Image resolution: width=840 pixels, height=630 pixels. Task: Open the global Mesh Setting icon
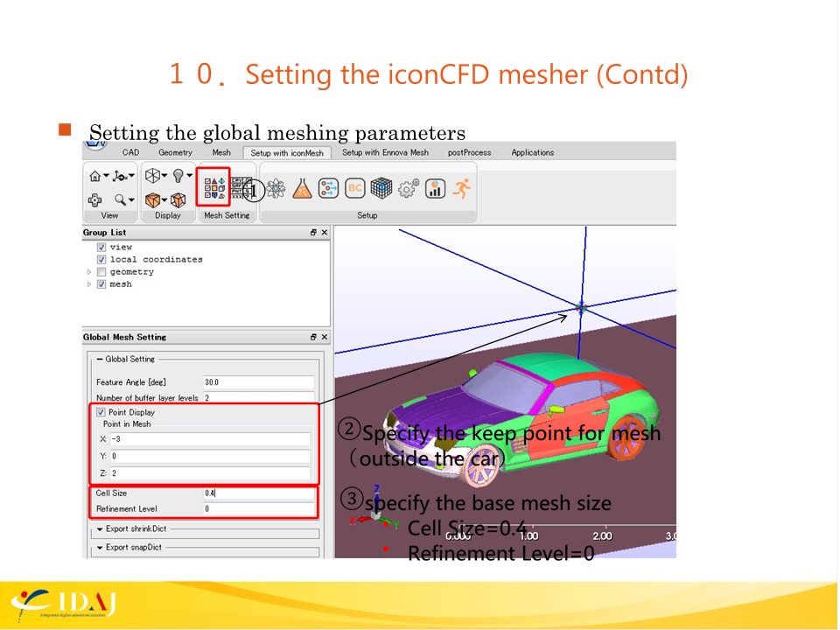point(214,186)
